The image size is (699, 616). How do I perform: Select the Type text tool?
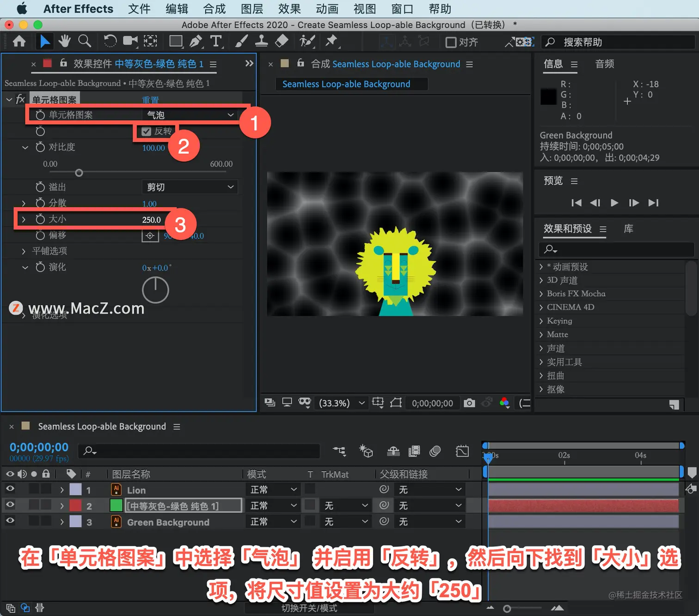[x=216, y=42]
